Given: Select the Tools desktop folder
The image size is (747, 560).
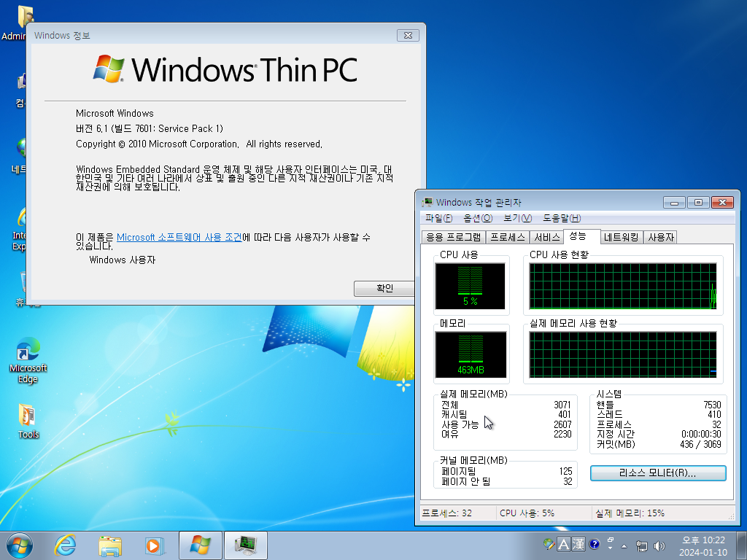Looking at the screenshot, I should pyautogui.click(x=28, y=421).
